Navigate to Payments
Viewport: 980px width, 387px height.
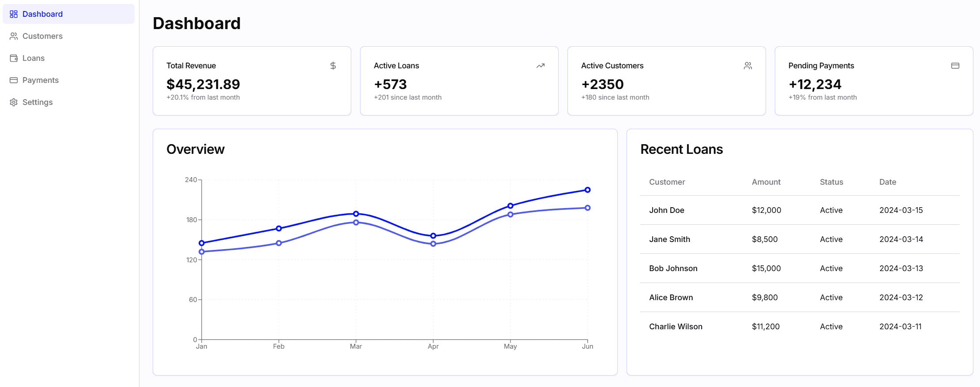(69, 80)
